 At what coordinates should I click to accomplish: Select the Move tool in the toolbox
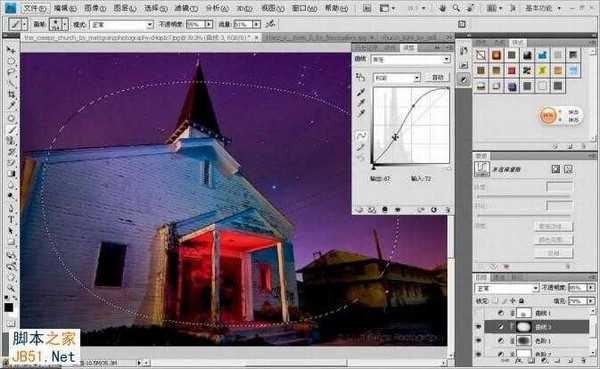[x=11, y=50]
